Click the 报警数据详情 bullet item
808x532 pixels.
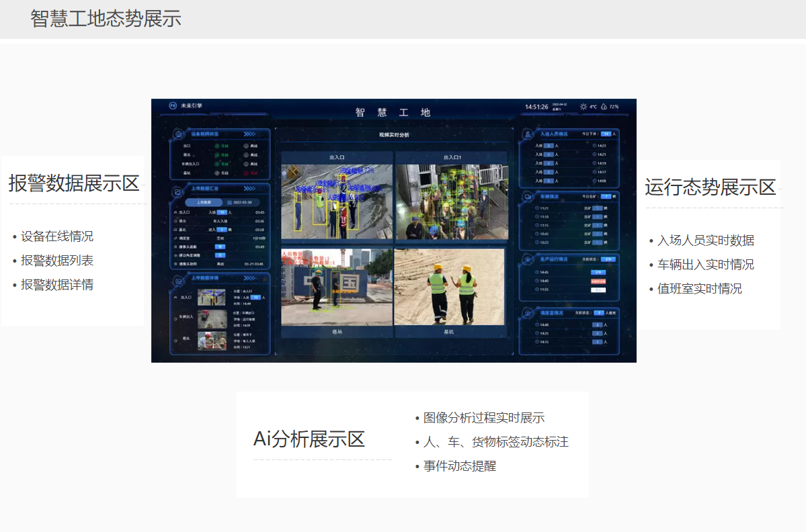(57, 285)
